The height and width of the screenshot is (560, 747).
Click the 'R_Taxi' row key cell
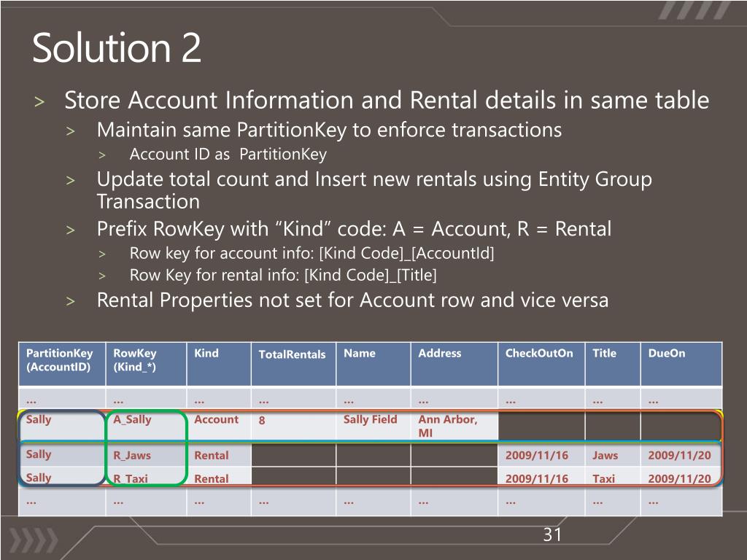[146, 477]
